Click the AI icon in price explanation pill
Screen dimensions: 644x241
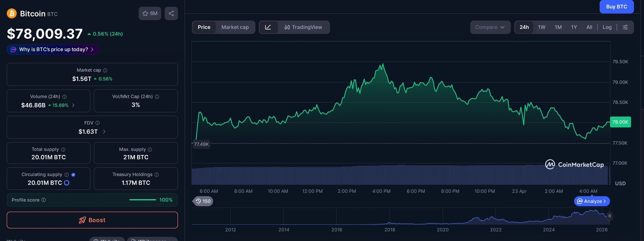[13, 49]
